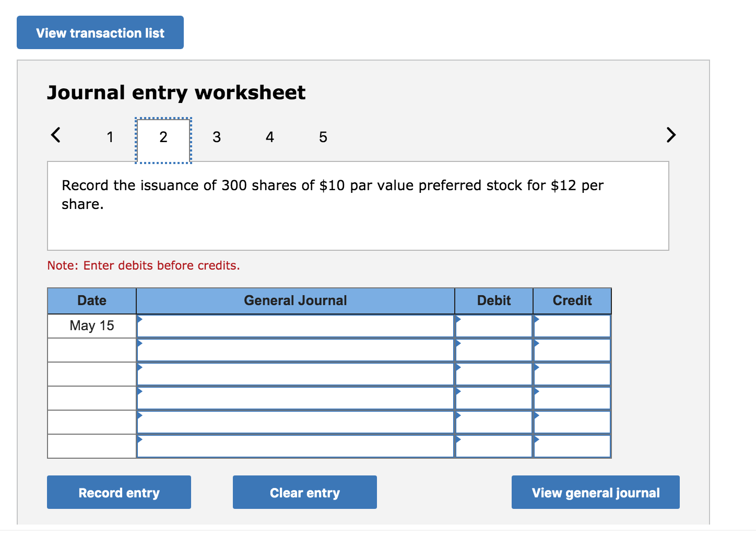This screenshot has height=535, width=756.
Task: Click the Credit column header
Action: tap(572, 300)
